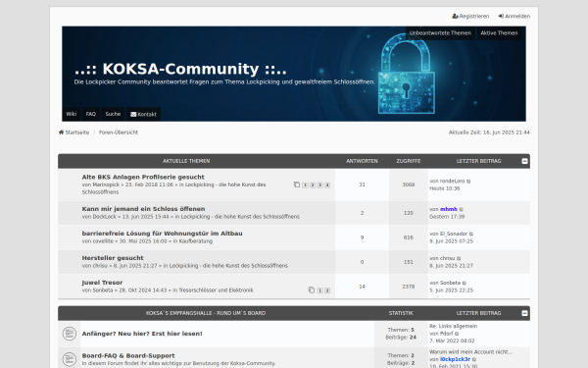Open topic barrierefreie Lösung für Wohnungstür im Altbau
The height and width of the screenshot is (368, 588).
click(x=162, y=234)
